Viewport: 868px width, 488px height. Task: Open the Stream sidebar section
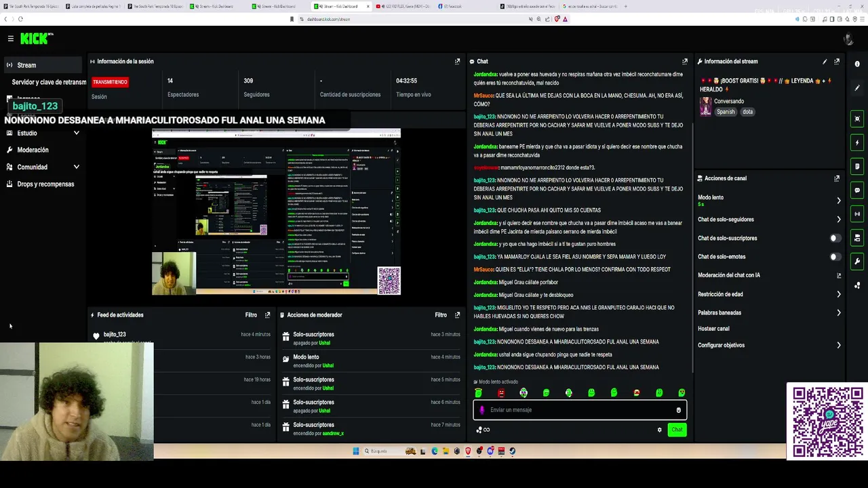click(42, 65)
